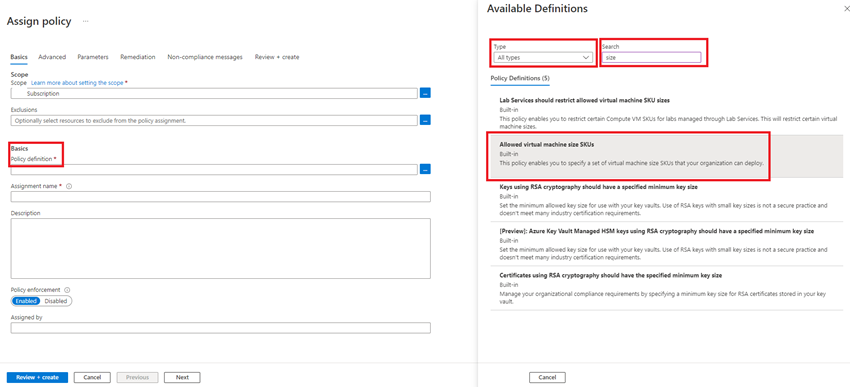Open the Scope picker ellipsis button
The height and width of the screenshot is (387, 850).
(425, 93)
